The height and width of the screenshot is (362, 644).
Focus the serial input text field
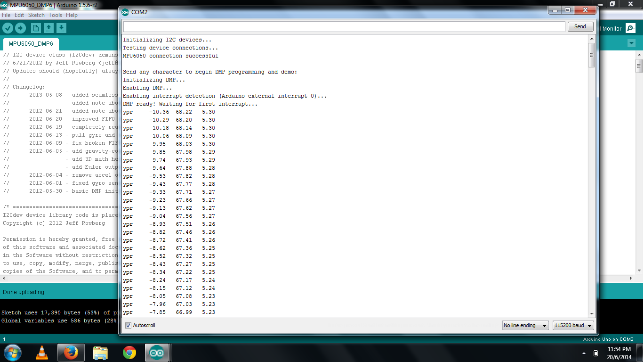pyautogui.click(x=344, y=27)
